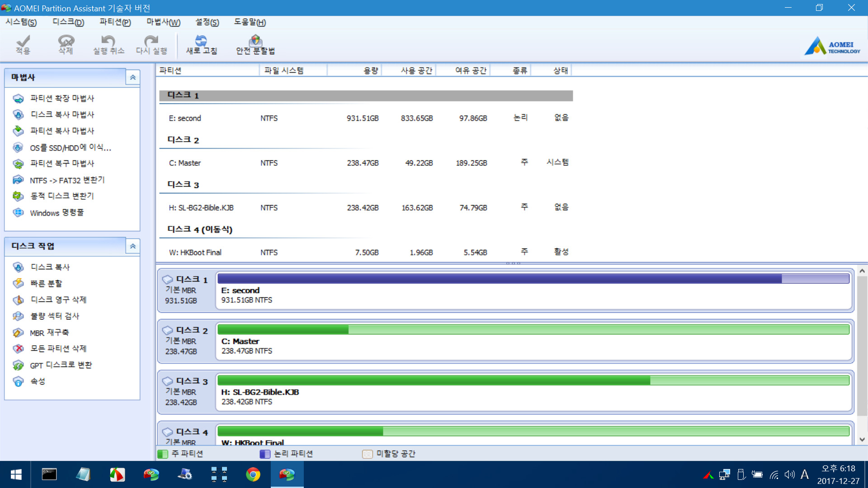Image resolution: width=868 pixels, height=488 pixels.
Task: Launch 파티션 복구 마법사 wizard icon
Action: (x=18, y=164)
